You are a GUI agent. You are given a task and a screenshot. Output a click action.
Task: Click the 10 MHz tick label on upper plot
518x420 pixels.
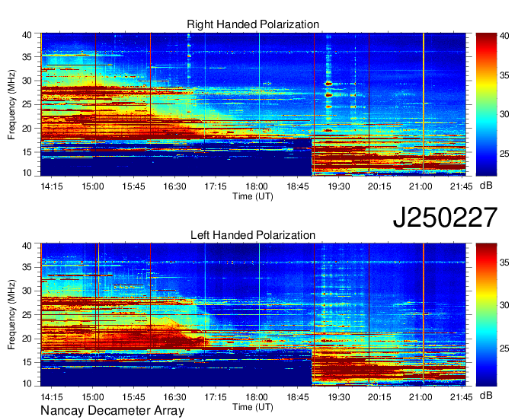tap(27, 173)
